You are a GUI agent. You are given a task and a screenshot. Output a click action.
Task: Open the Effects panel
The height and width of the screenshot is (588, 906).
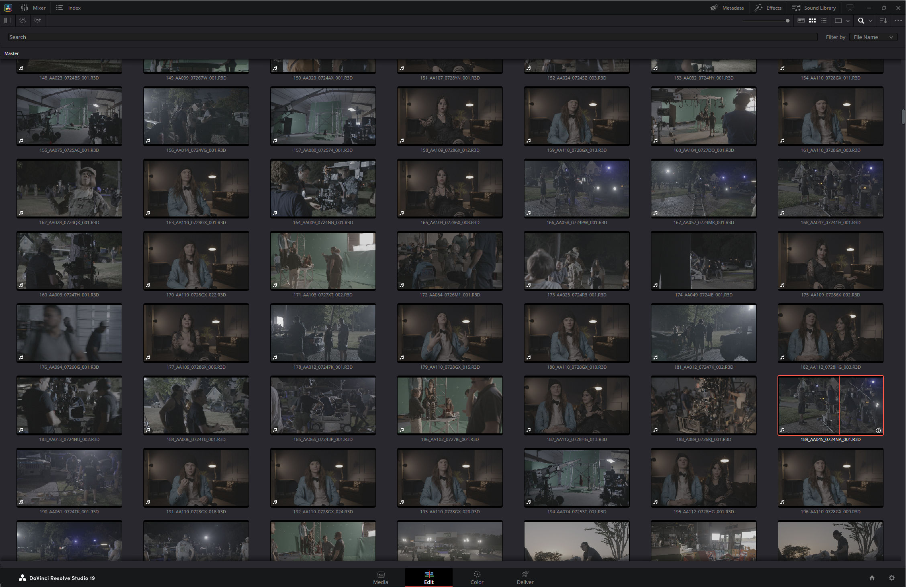(x=768, y=8)
